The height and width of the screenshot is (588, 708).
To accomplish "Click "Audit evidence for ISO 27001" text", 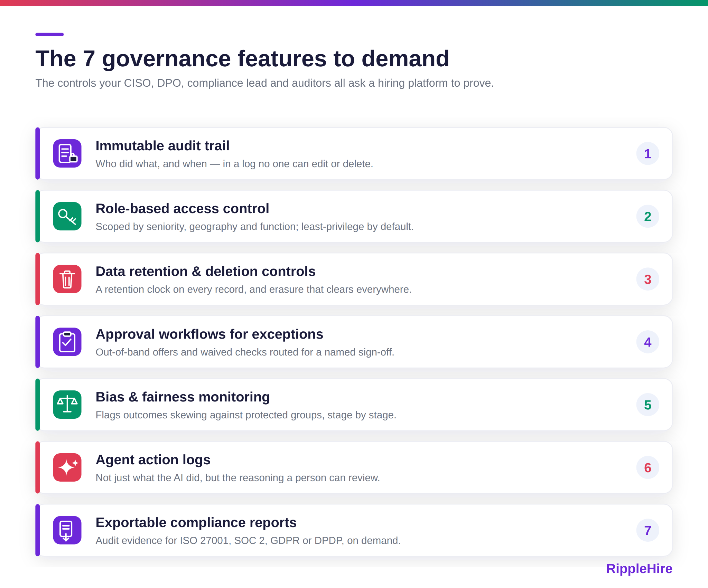I will [x=248, y=541].
